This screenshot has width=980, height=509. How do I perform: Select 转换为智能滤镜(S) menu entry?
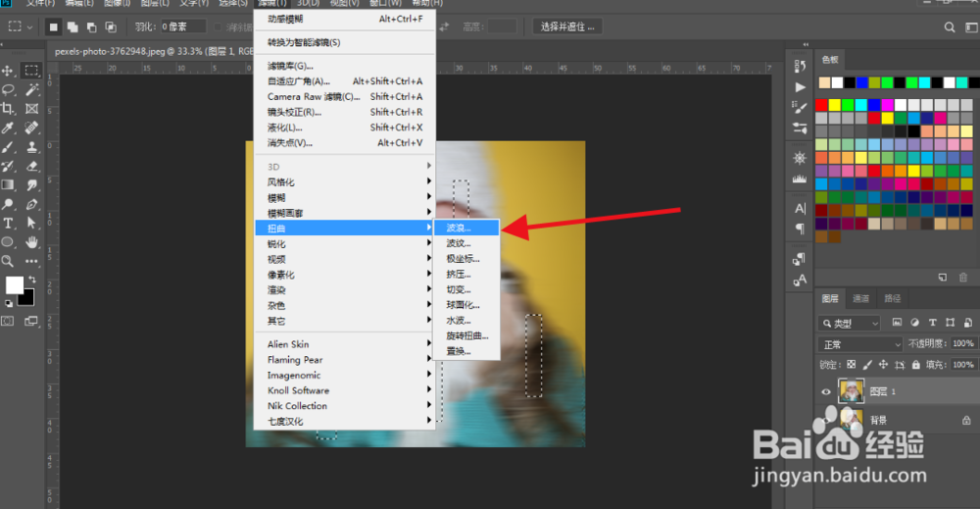tap(345, 42)
